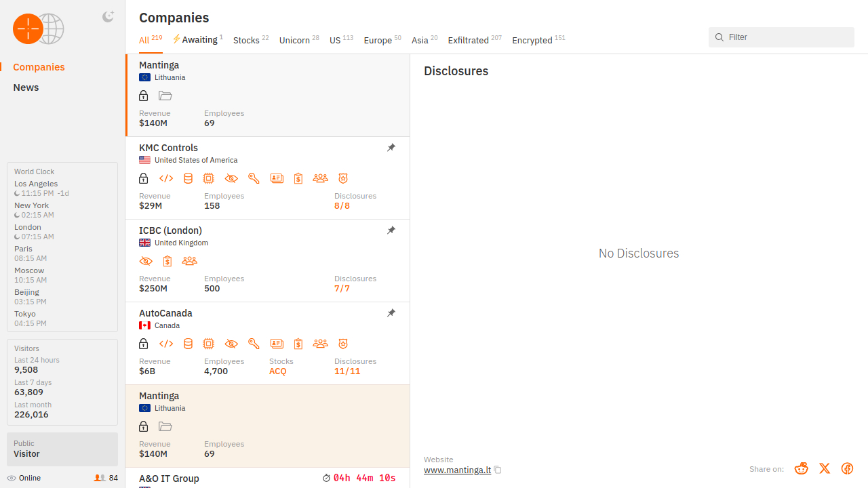Toggle the pin on KMC Controls

pos(391,148)
